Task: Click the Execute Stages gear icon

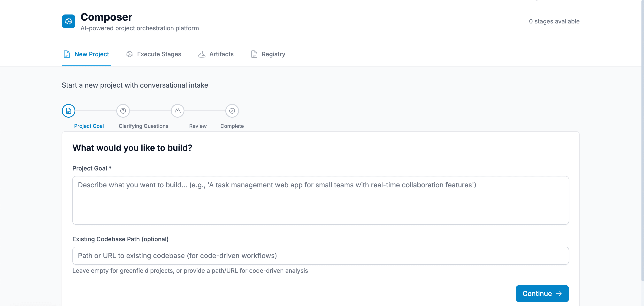Action: pyautogui.click(x=129, y=54)
